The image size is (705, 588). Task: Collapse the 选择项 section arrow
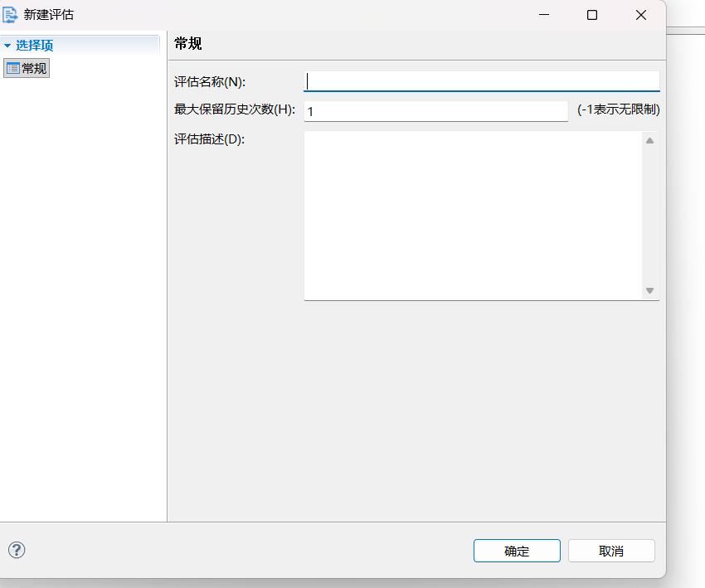(x=7, y=46)
